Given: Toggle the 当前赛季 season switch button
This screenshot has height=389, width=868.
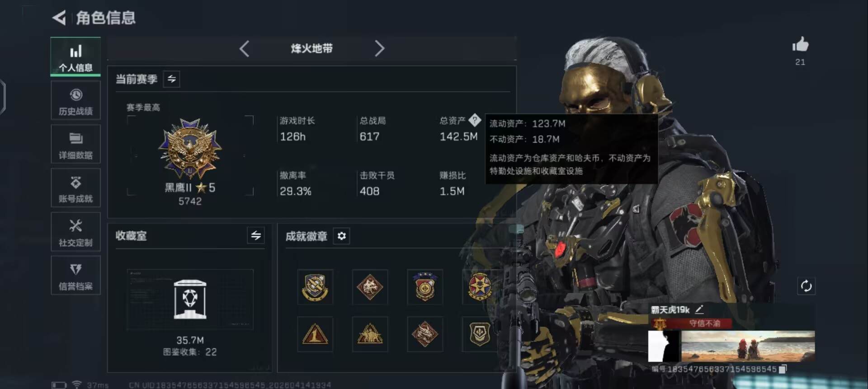Looking at the screenshot, I should (171, 79).
